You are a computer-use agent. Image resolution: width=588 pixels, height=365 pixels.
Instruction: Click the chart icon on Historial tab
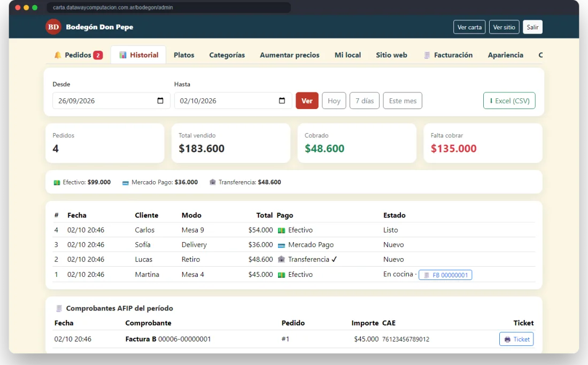(123, 55)
